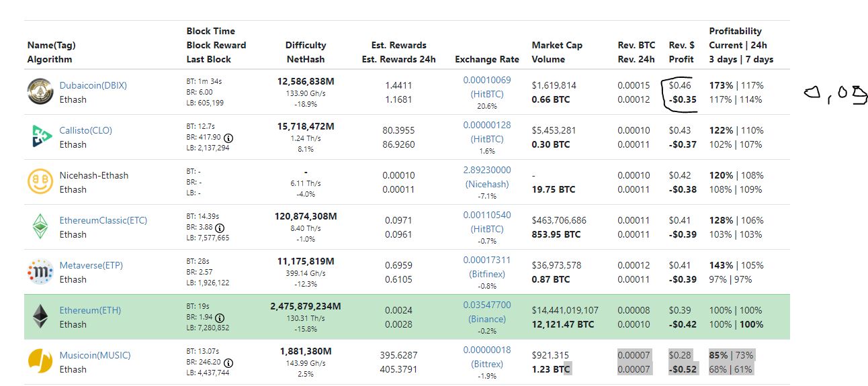
Task: Click the Market Cap column header
Action: coord(557,45)
